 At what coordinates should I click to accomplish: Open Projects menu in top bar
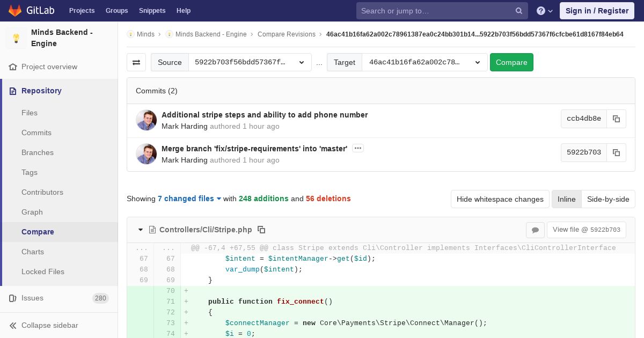click(82, 11)
